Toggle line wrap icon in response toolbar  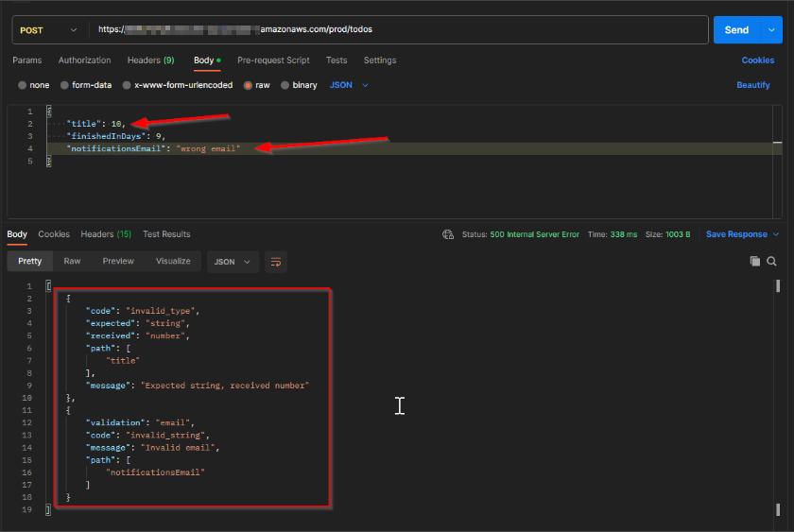(x=276, y=262)
